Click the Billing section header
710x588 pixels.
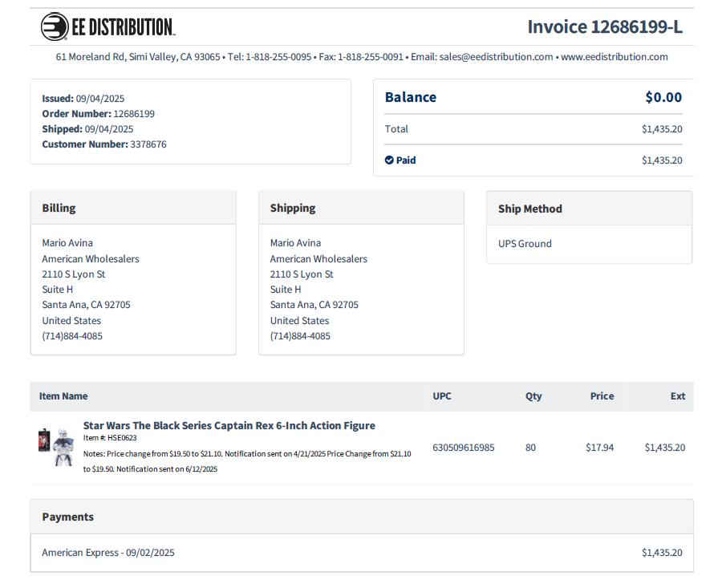133,208
